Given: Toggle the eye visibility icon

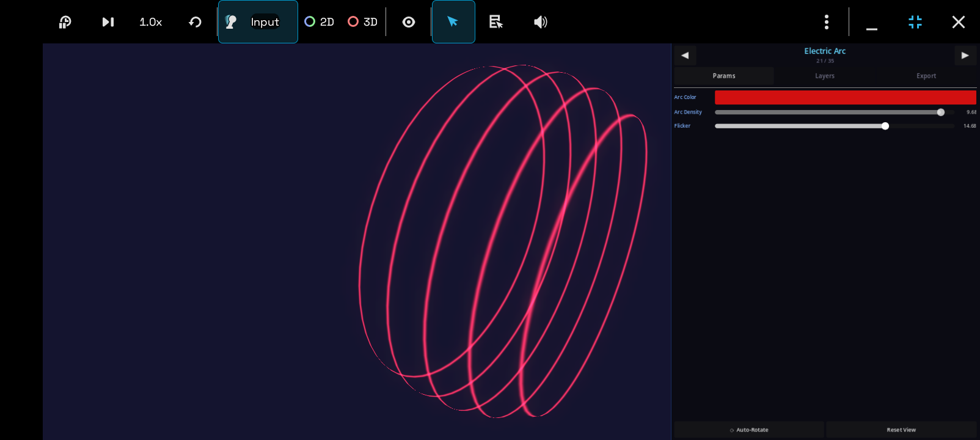Looking at the screenshot, I should [x=409, y=22].
